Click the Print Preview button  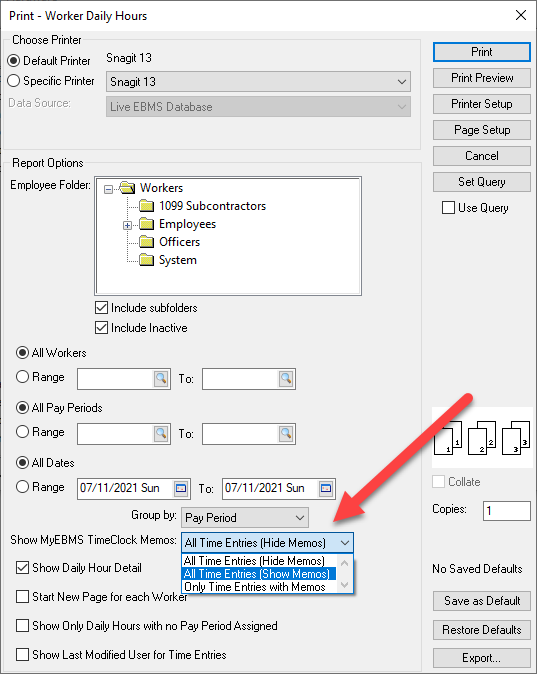pyautogui.click(x=482, y=78)
